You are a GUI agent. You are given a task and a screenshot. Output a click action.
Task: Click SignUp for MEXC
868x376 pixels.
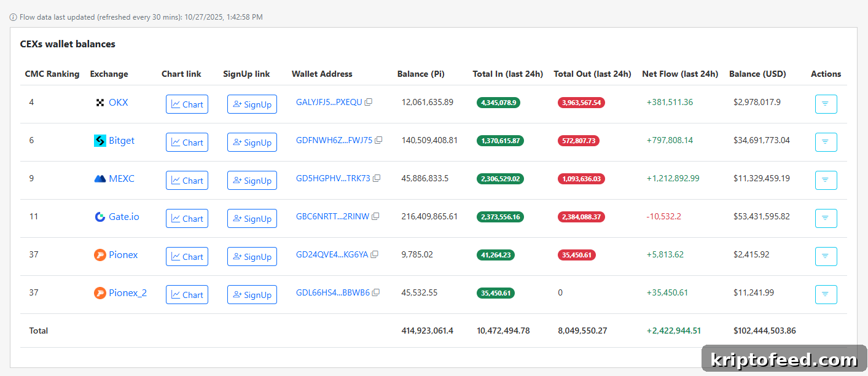click(252, 181)
